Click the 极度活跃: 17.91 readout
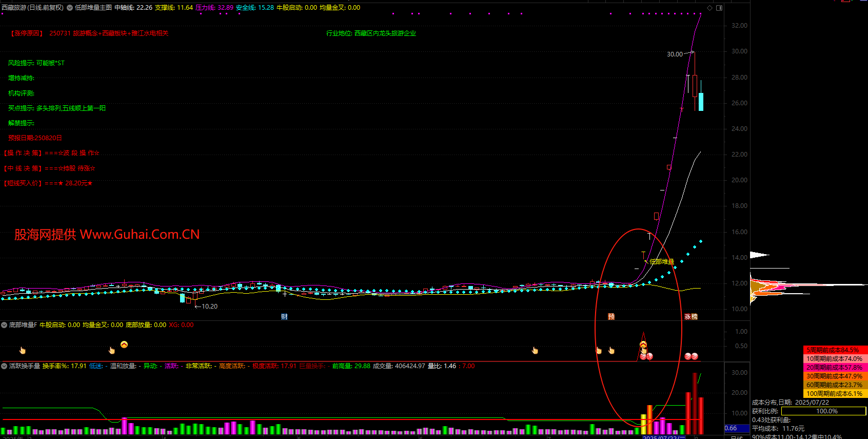The height and width of the screenshot is (439, 868). pyautogui.click(x=274, y=366)
